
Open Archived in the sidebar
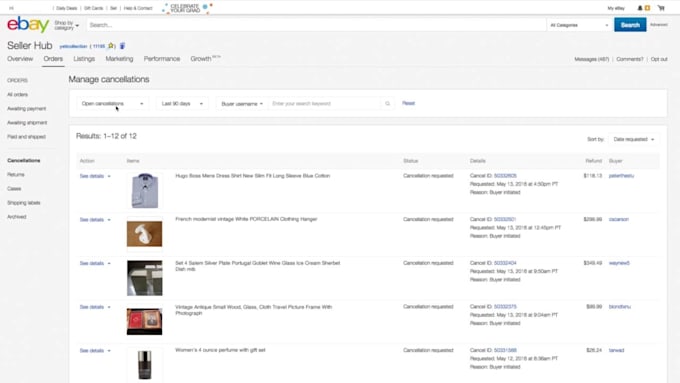(x=16, y=217)
